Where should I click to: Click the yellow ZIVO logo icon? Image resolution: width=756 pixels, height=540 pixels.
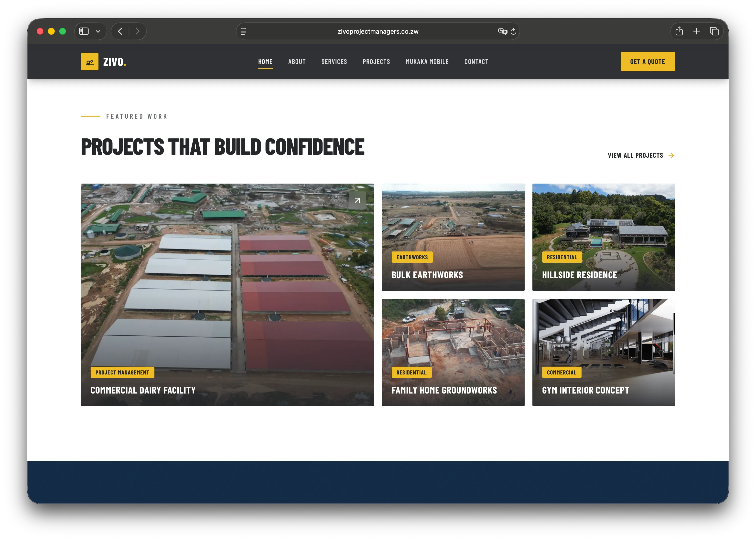coord(89,62)
